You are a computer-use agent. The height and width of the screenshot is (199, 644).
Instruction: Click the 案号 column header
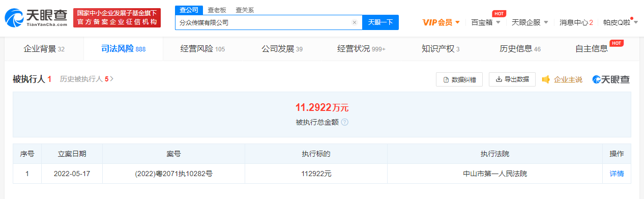click(x=173, y=154)
